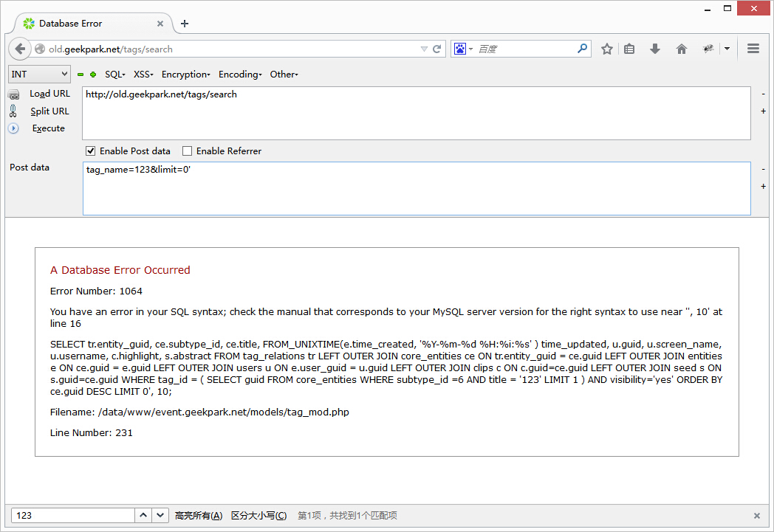The height and width of the screenshot is (532, 774).
Task: Reload the page with the refresh icon
Action: pyautogui.click(x=437, y=49)
